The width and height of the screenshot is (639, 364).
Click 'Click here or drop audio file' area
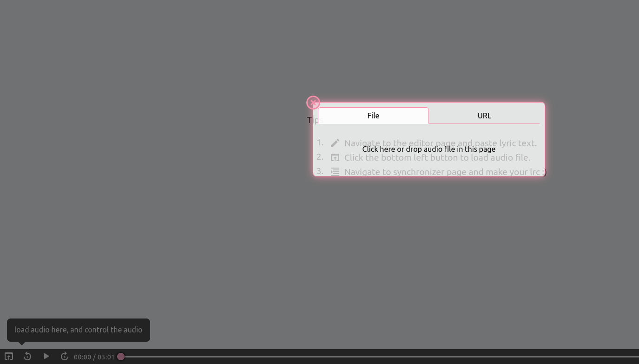(x=428, y=149)
